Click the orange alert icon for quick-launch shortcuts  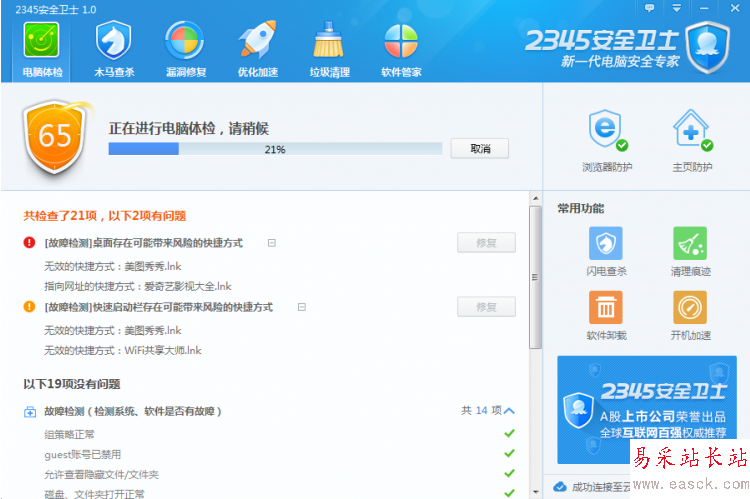pos(29,306)
